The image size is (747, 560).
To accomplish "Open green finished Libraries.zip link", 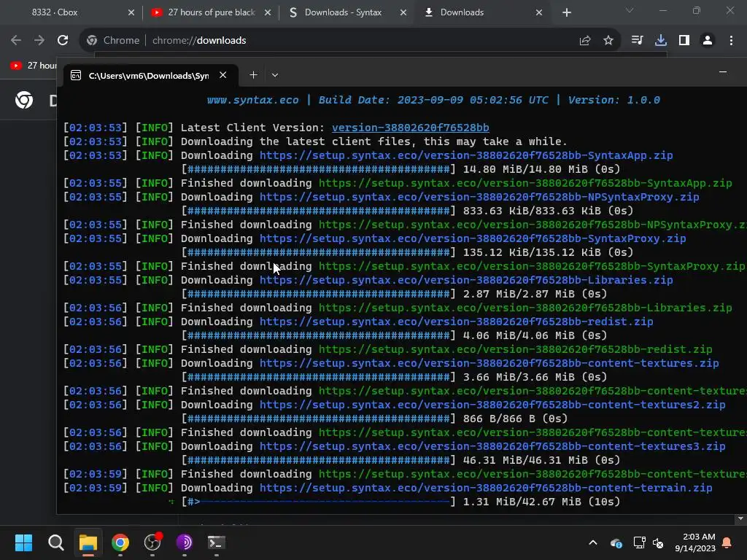I will coord(525,308).
